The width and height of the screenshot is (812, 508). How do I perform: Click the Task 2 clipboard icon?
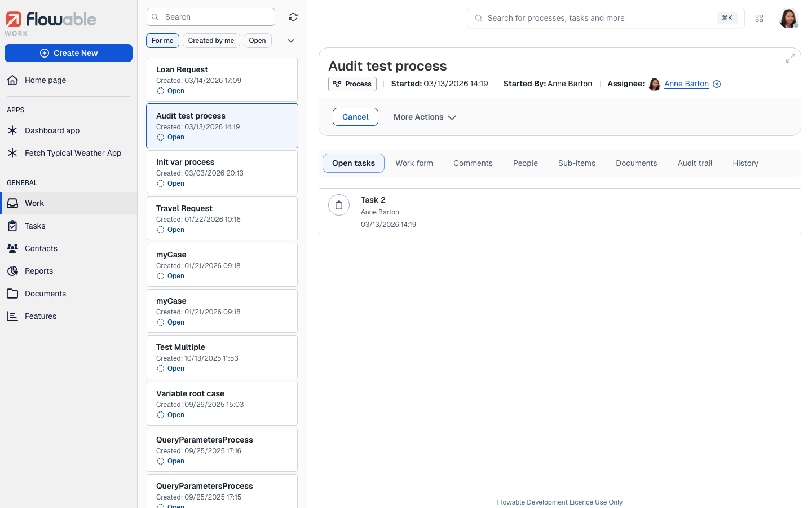[x=339, y=205]
